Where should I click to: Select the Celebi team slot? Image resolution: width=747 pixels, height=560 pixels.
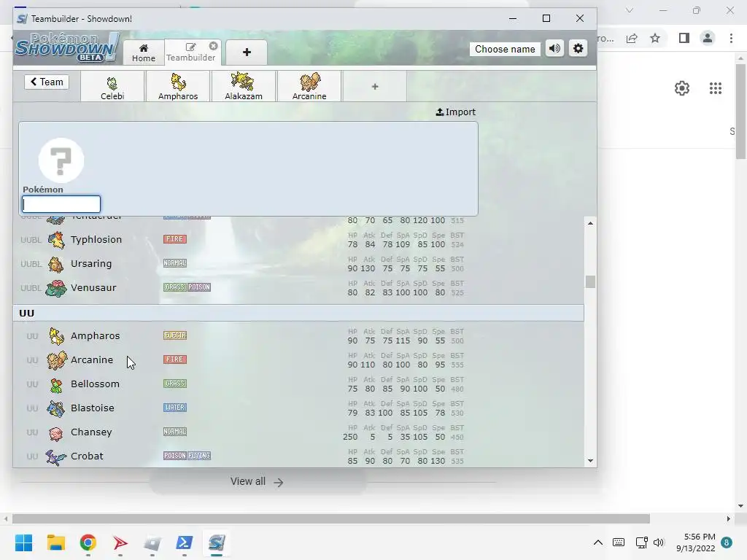point(112,86)
